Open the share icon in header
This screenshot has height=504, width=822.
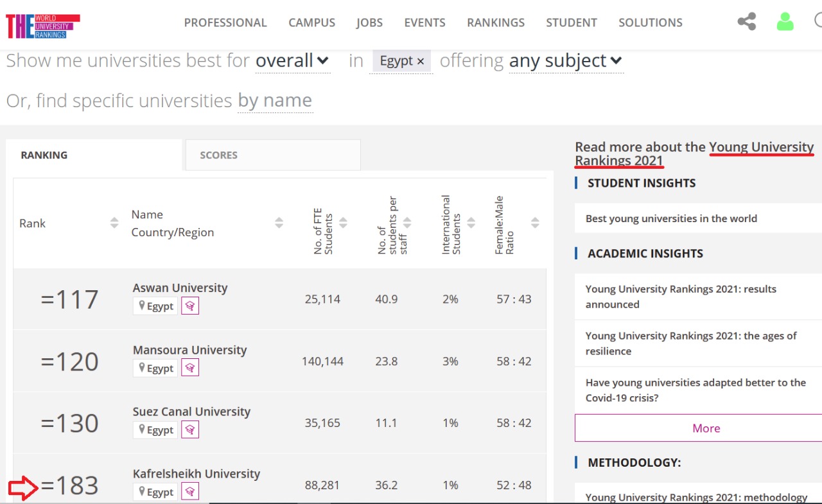click(x=746, y=22)
